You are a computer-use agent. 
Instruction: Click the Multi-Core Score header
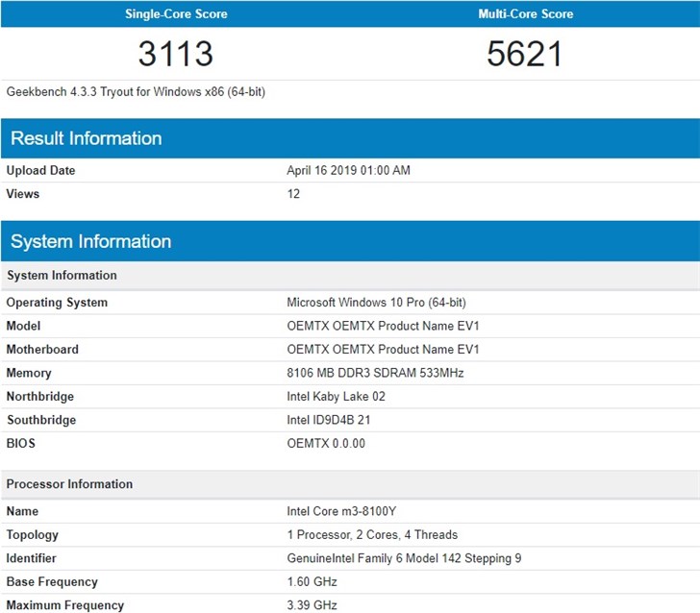pyautogui.click(x=525, y=14)
